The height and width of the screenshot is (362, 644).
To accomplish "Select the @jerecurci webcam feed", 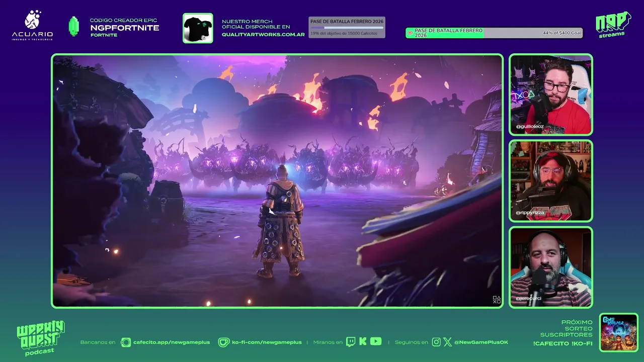I will 551,267.
